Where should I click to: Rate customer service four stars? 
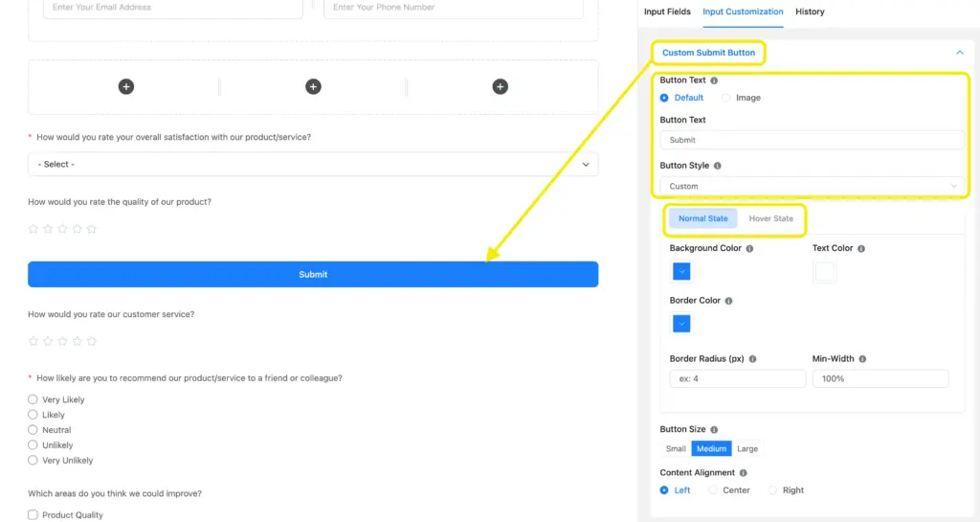click(x=77, y=341)
